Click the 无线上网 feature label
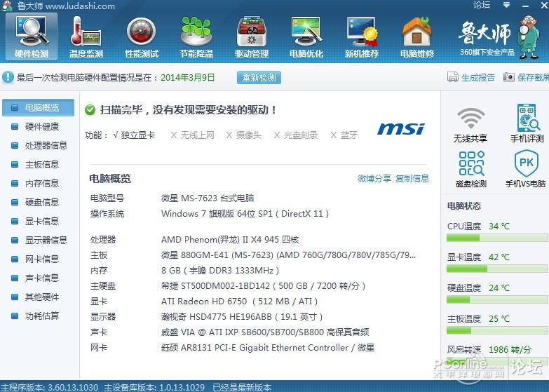This screenshot has height=392, width=549. point(198,135)
